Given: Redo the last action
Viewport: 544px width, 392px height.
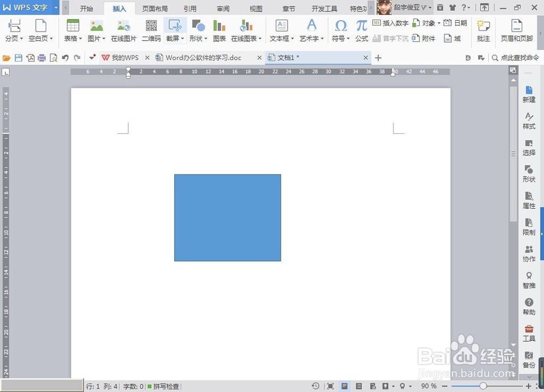Looking at the screenshot, I should pyautogui.click(x=77, y=58).
